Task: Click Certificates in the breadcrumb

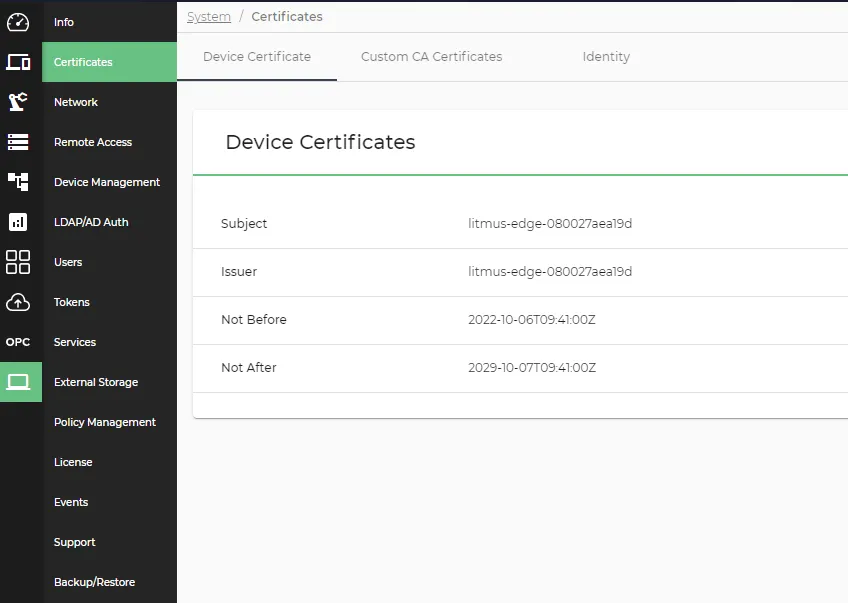Action: point(287,17)
